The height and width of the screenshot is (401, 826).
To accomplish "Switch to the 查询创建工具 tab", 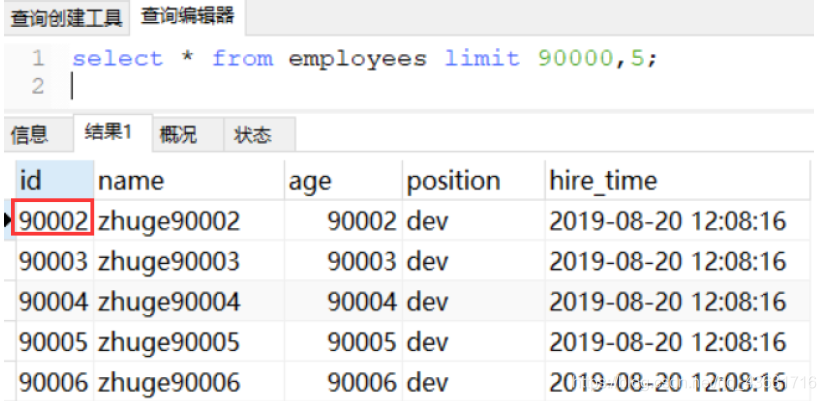I will tap(66, 17).
